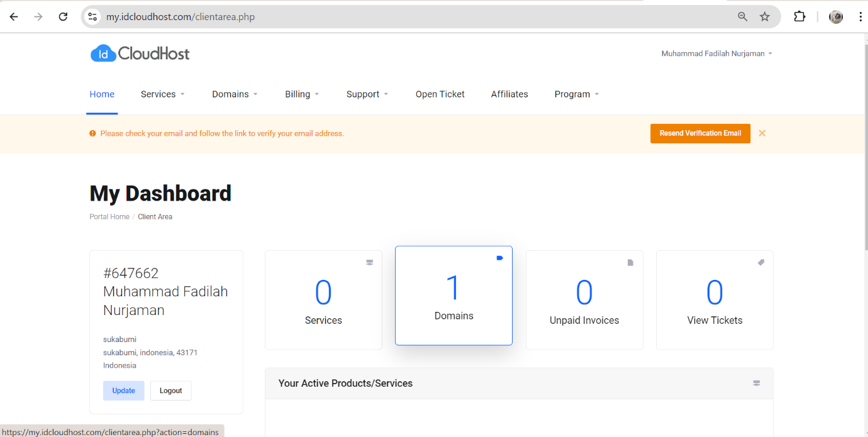
Task: Click icon in Your Active Products/Services header
Action: click(x=757, y=384)
